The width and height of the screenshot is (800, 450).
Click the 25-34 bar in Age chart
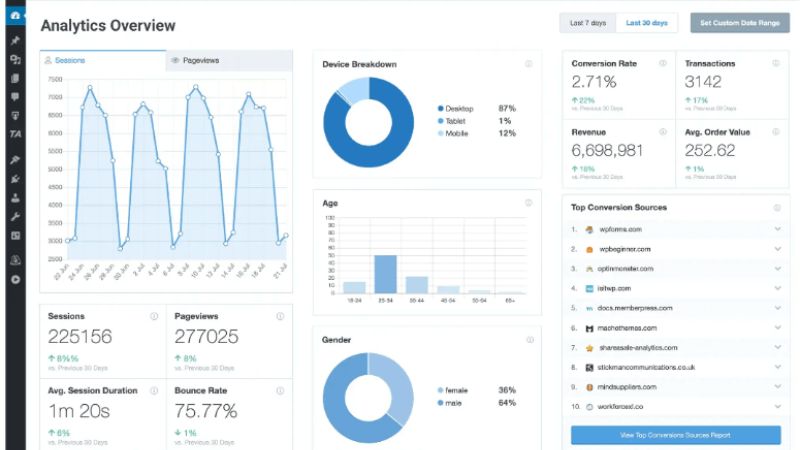coord(385,272)
